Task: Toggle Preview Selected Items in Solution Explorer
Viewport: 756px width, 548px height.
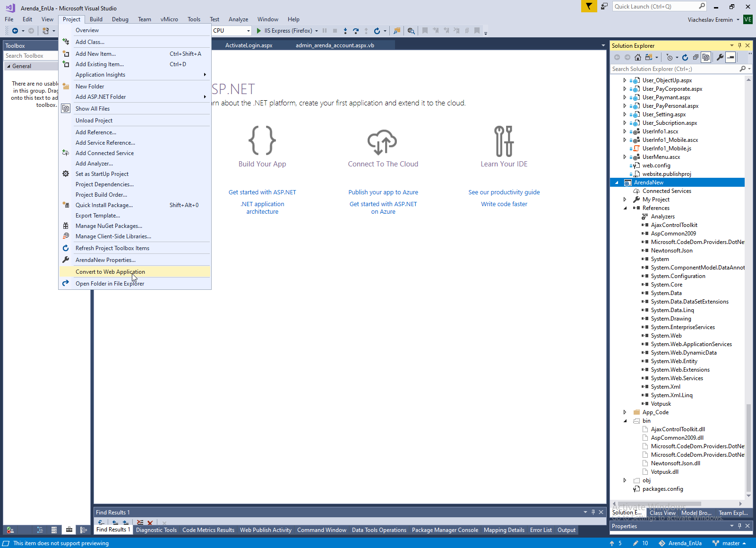Action: click(x=730, y=57)
